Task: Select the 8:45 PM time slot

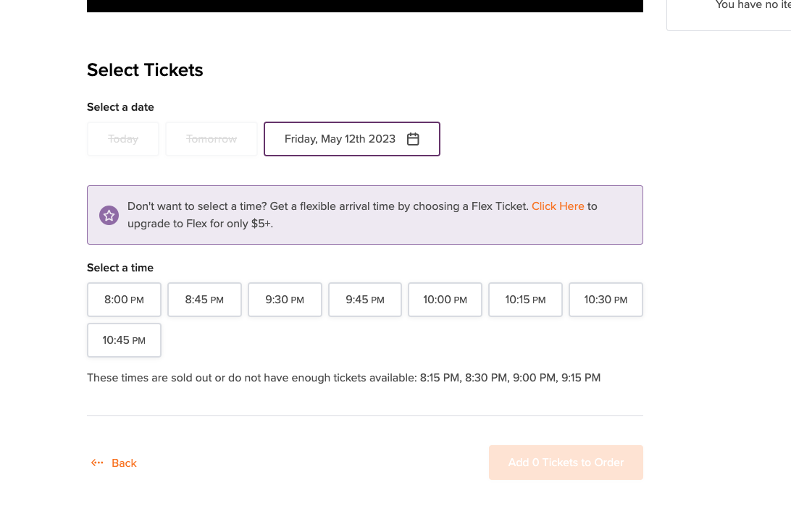Action: tap(204, 300)
